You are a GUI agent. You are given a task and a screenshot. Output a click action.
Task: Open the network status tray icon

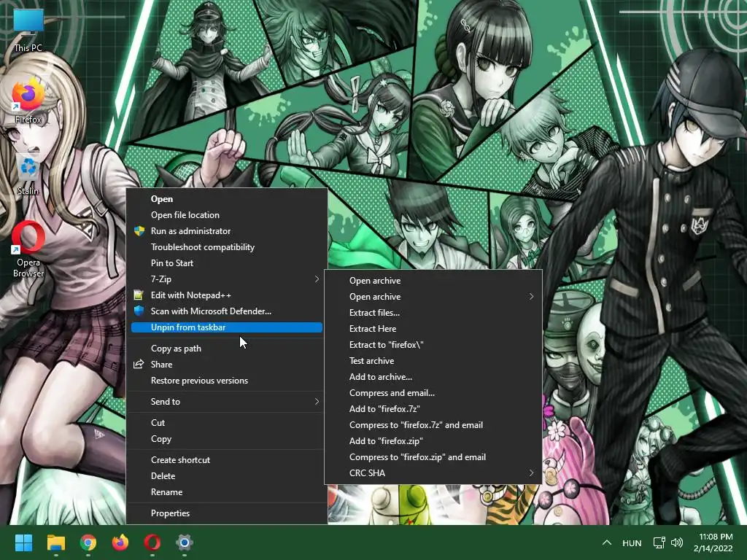(659, 542)
